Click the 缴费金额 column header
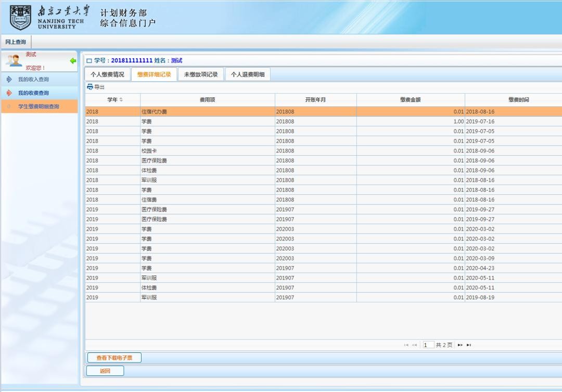This screenshot has width=562, height=392. 410,100
